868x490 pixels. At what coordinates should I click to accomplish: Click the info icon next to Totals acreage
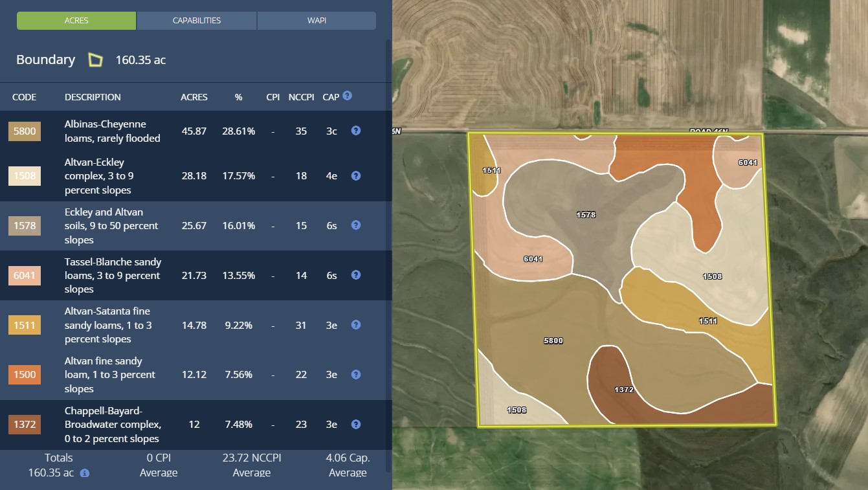[x=85, y=473]
